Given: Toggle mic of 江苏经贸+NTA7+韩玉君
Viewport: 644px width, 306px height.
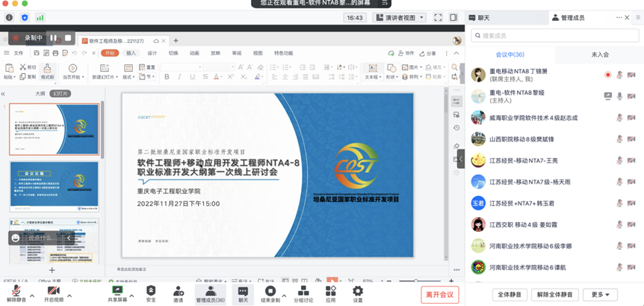Looking at the screenshot, I should pyautogui.click(x=620, y=204).
